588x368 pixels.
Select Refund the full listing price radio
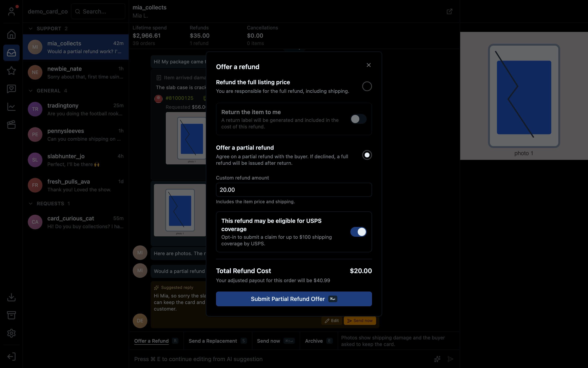coord(367,86)
